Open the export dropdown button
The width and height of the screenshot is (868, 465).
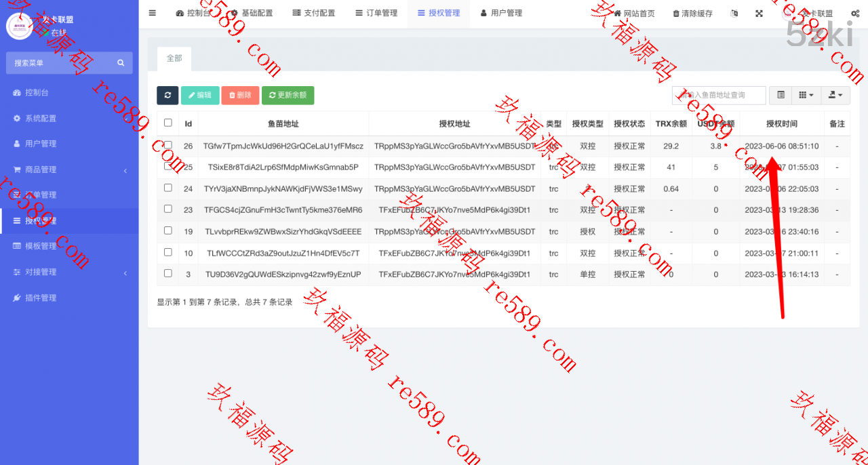(x=835, y=95)
